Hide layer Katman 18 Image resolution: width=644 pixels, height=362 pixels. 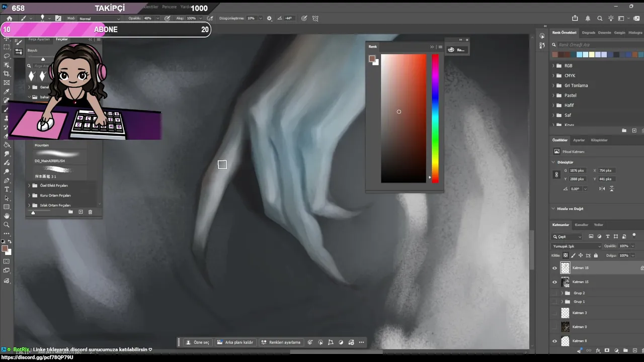click(555, 268)
